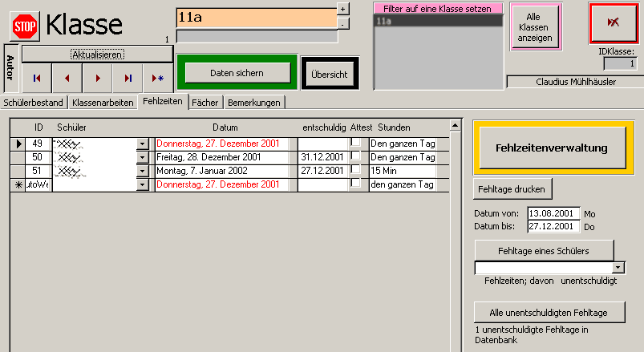Go to previous record arrow

click(x=67, y=79)
